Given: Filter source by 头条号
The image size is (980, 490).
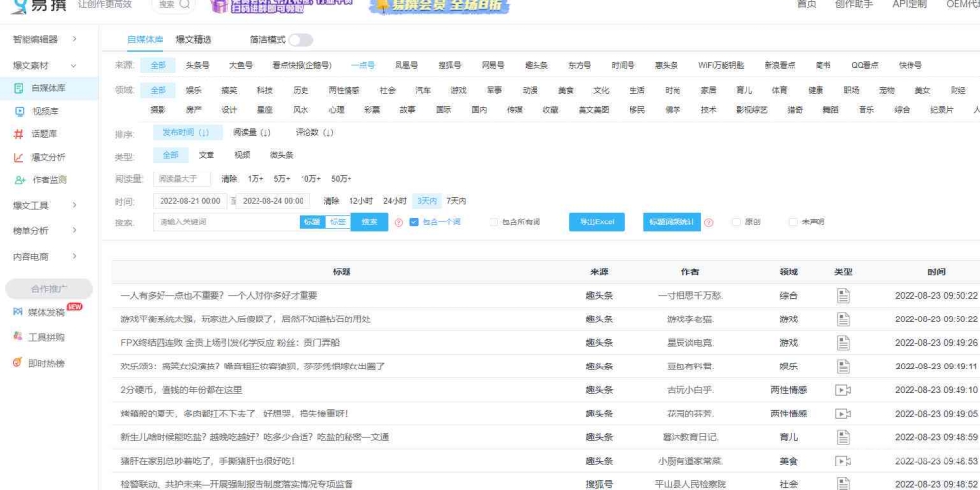Looking at the screenshot, I should pos(197,65).
